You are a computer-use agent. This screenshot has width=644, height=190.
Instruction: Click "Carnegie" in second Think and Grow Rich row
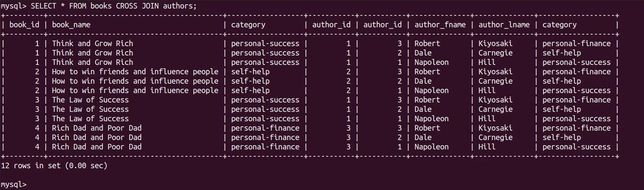496,53
